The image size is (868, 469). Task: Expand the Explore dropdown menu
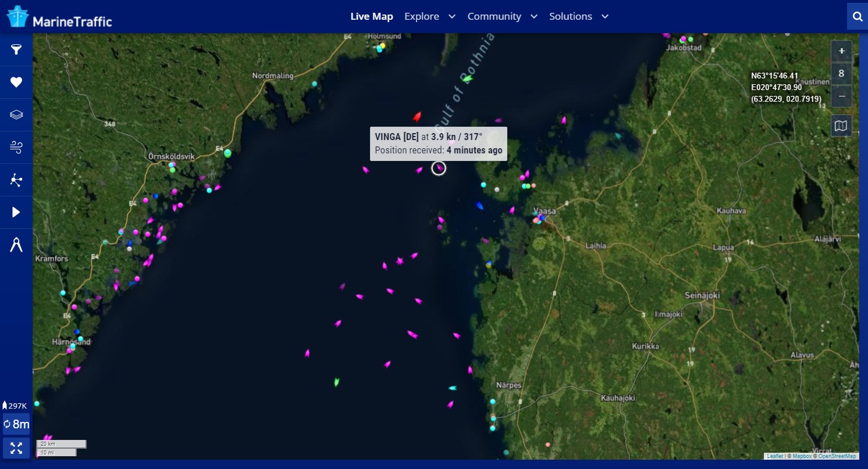coord(429,16)
